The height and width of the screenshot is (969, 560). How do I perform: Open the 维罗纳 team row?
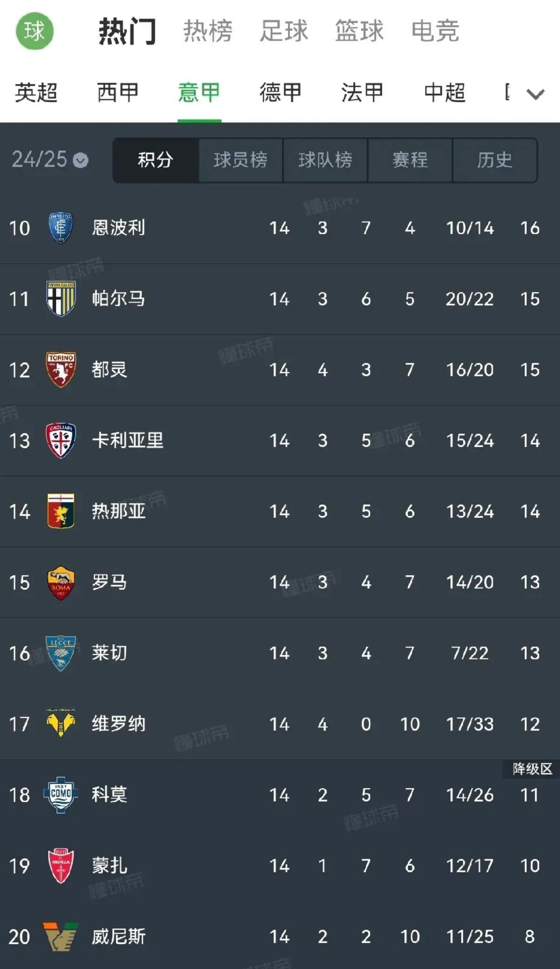280,724
